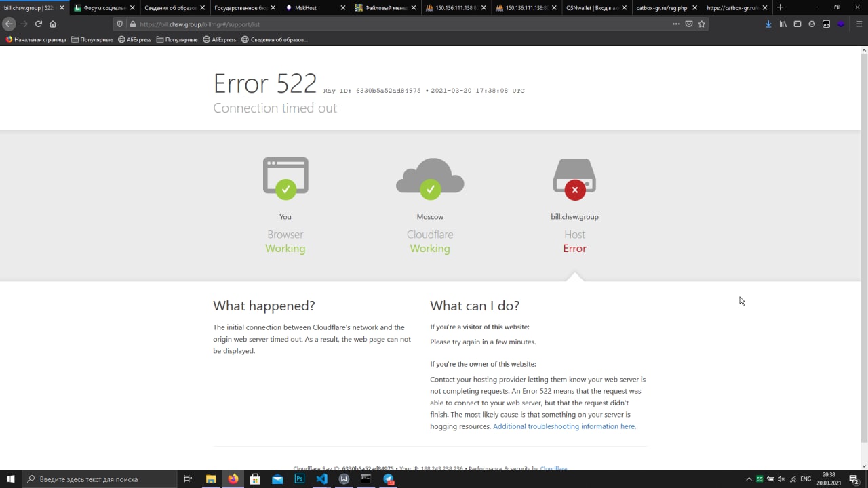Open the Сведения об образов bookmark
The width and height of the screenshot is (868, 488).
pos(275,39)
